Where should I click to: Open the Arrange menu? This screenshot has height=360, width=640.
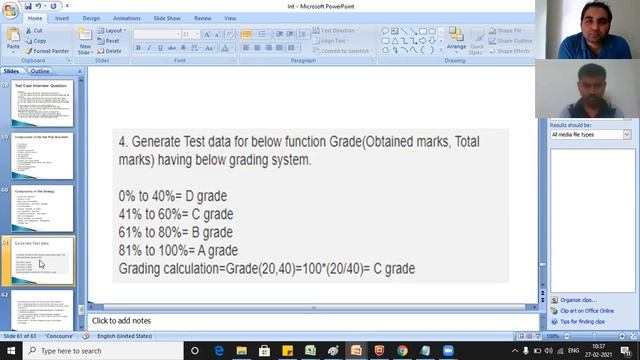point(456,40)
